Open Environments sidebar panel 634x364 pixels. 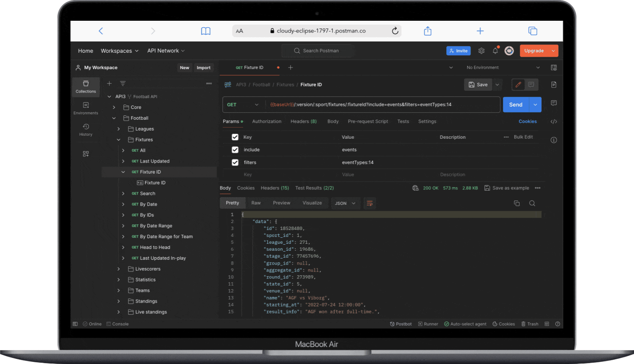click(x=86, y=108)
